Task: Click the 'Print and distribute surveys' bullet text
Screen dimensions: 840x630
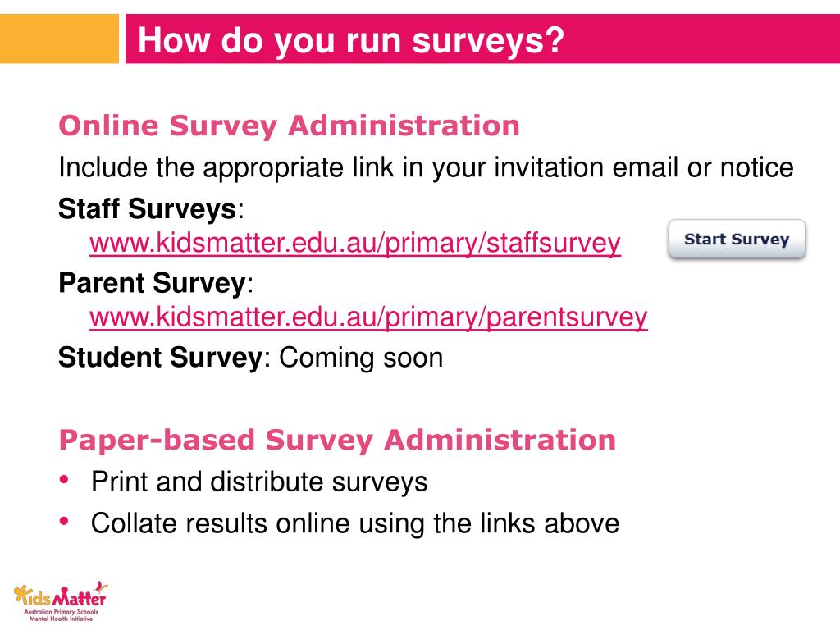Action: pyautogui.click(x=259, y=482)
